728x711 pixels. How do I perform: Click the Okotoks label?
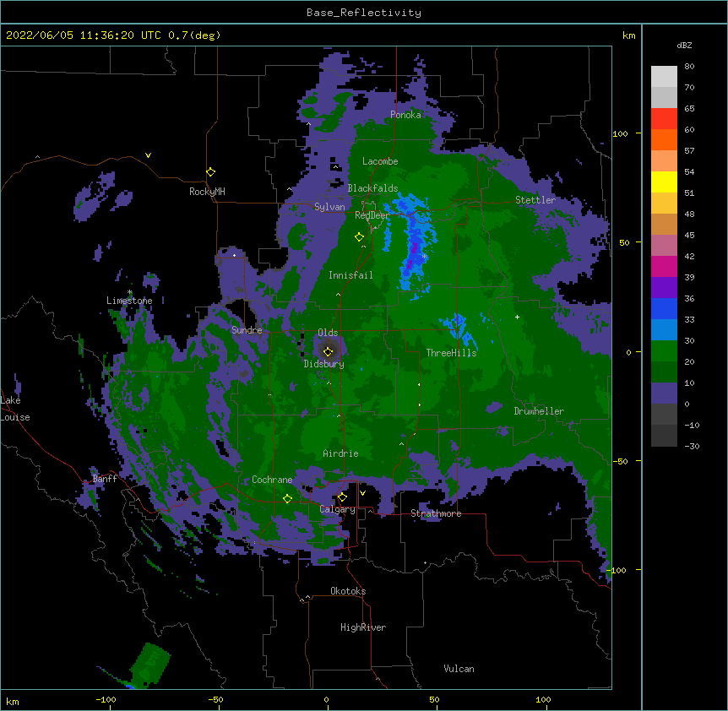point(348,591)
